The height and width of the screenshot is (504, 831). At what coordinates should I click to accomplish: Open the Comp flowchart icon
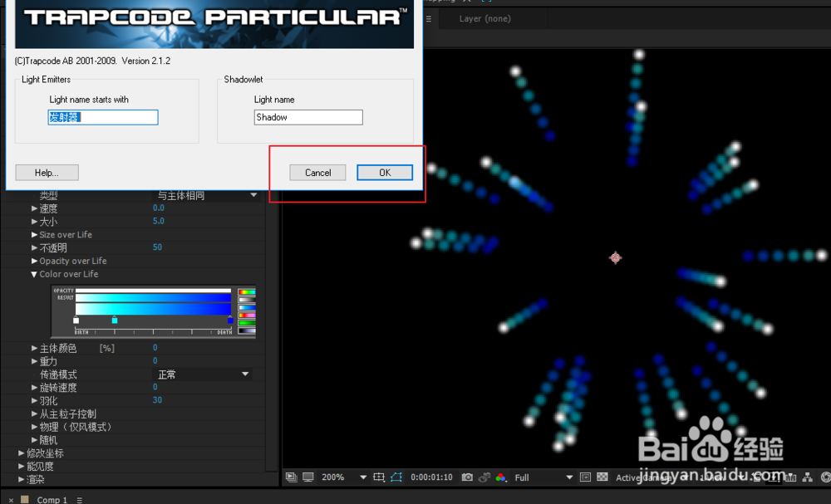[x=807, y=477]
